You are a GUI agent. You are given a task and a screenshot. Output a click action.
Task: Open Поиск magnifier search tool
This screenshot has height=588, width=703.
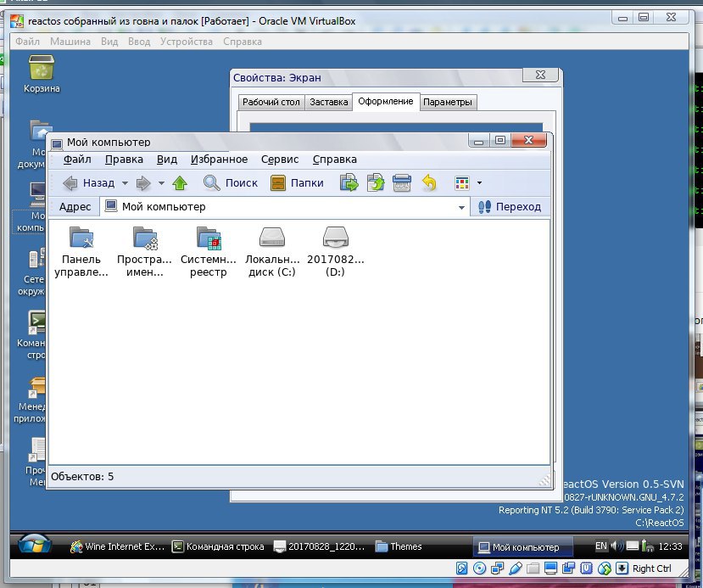(212, 183)
